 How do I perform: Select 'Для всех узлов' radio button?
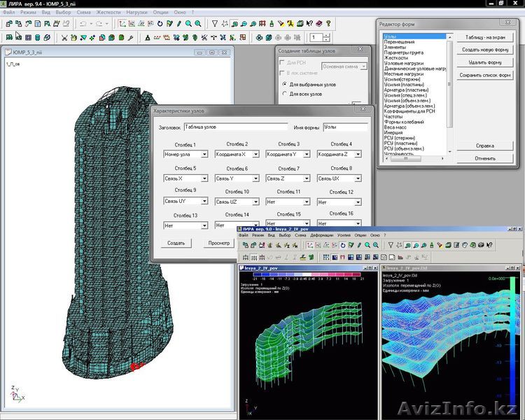[x=284, y=93]
